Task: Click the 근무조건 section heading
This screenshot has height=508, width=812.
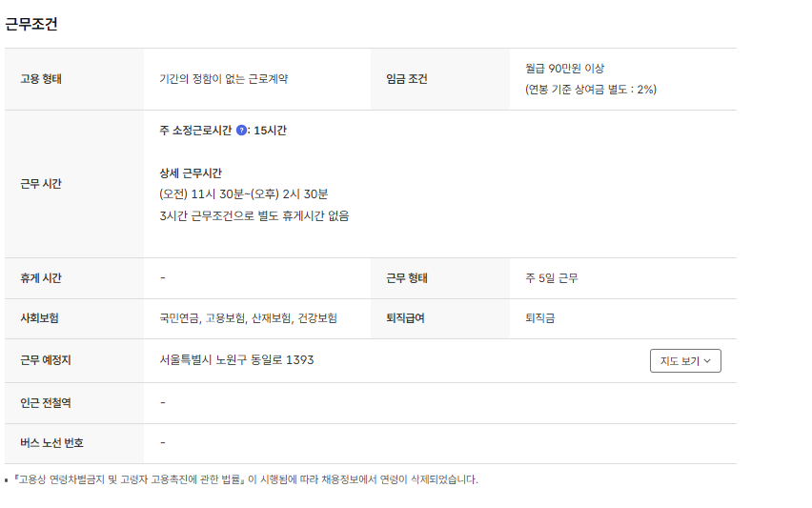Action: tap(31, 25)
